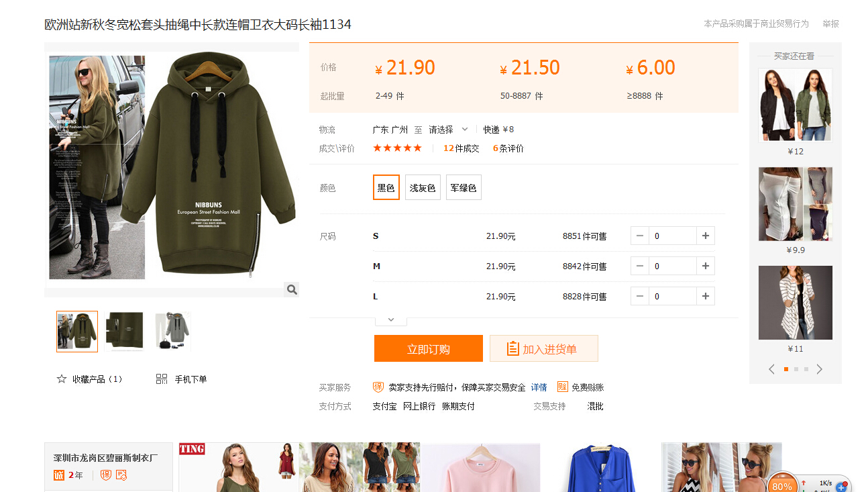Screen dimensions: 868x492
Task: Go to next recommended products page
Action: pyautogui.click(x=819, y=369)
